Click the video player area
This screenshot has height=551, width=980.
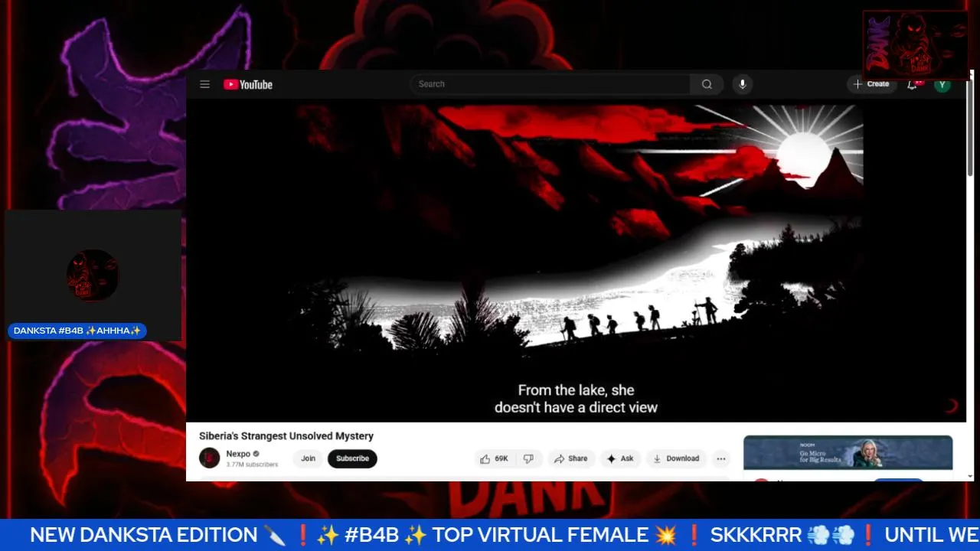click(x=576, y=260)
